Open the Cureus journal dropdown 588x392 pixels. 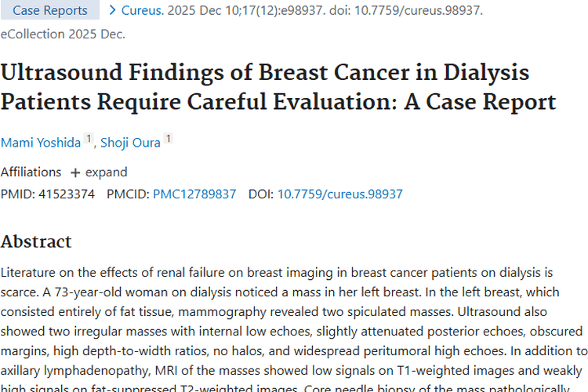pos(143,10)
